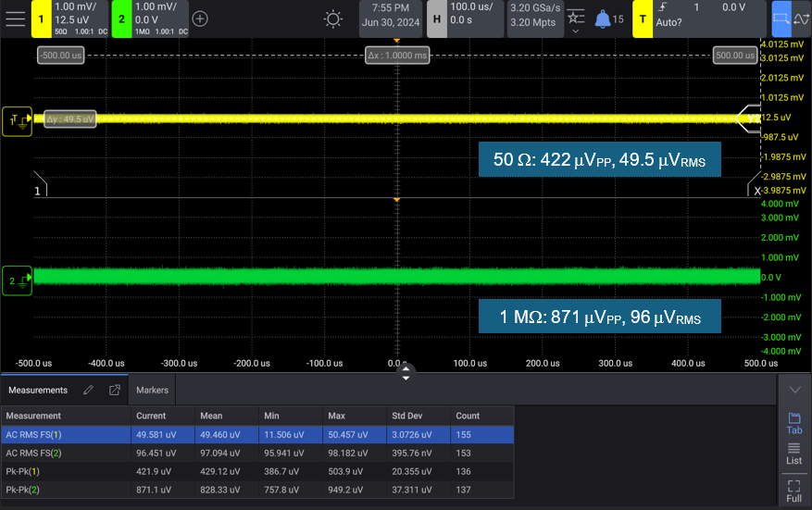Grab the panel resize handle arrows
The image size is (812, 510).
click(x=406, y=372)
